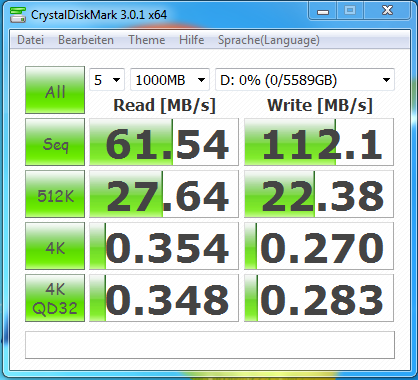This screenshot has height=380, width=418.
Task: Click the Seq write result 112.1
Action: (x=319, y=142)
